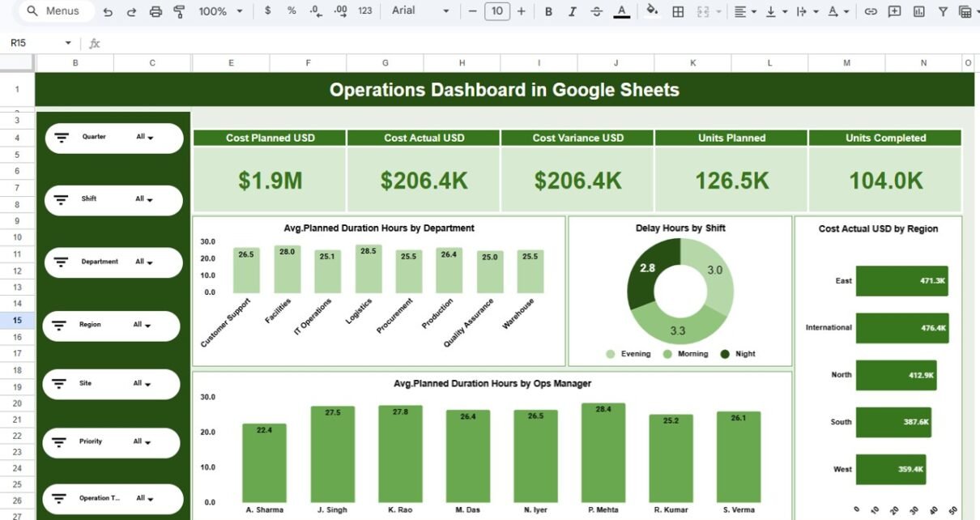This screenshot has width=980, height=520.
Task: Open the fill color picker
Action: click(652, 11)
